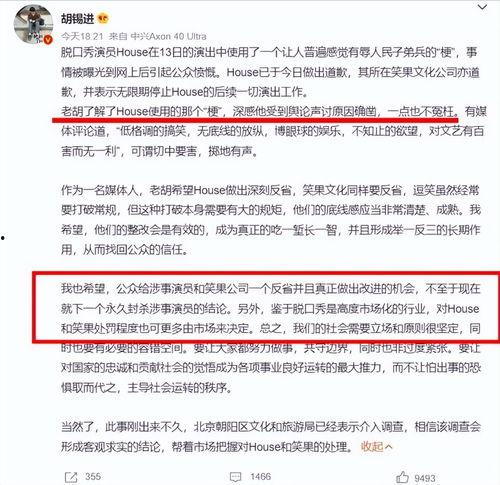Click the member badge beside 胡锡进
This screenshot has height=485, width=500.
pyautogui.click(x=103, y=19)
